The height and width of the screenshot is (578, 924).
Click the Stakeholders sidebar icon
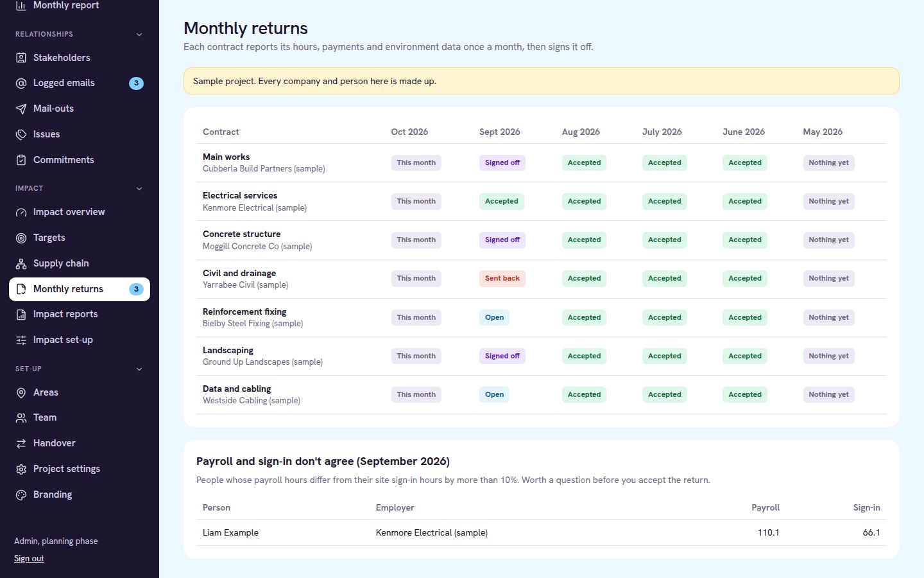click(x=21, y=58)
